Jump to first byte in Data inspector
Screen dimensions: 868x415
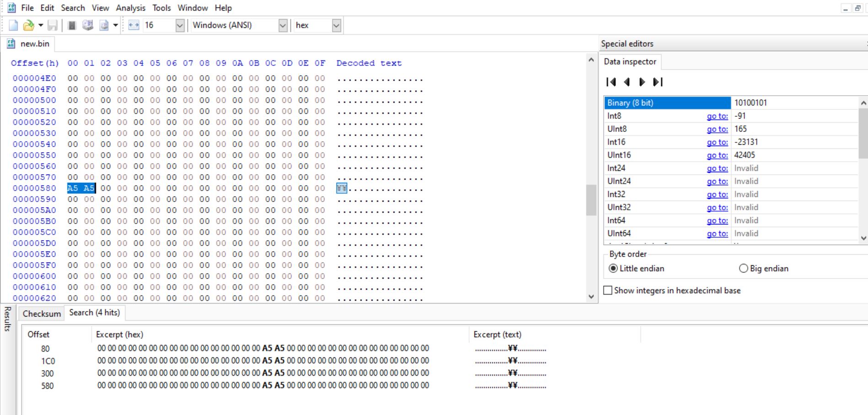[x=611, y=82]
